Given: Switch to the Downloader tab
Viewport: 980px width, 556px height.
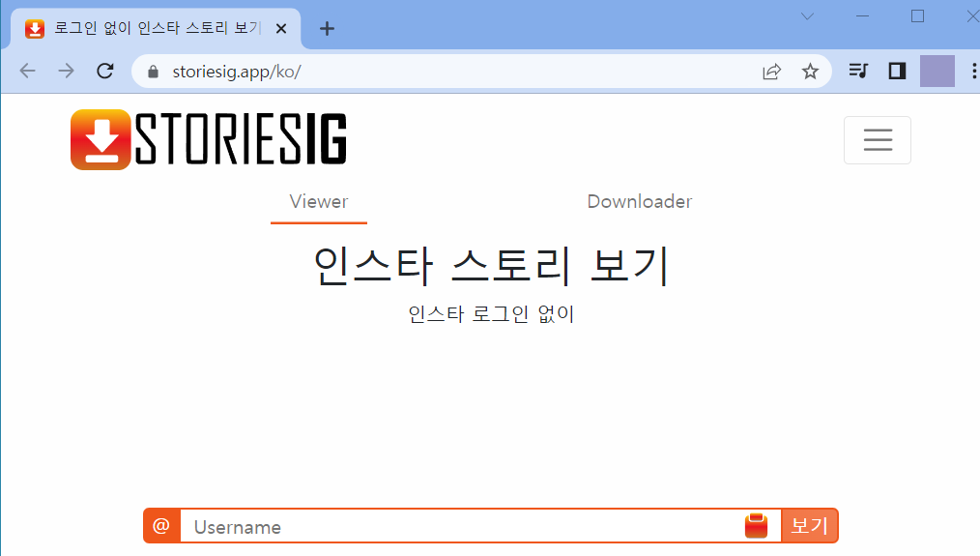Looking at the screenshot, I should pos(640,202).
